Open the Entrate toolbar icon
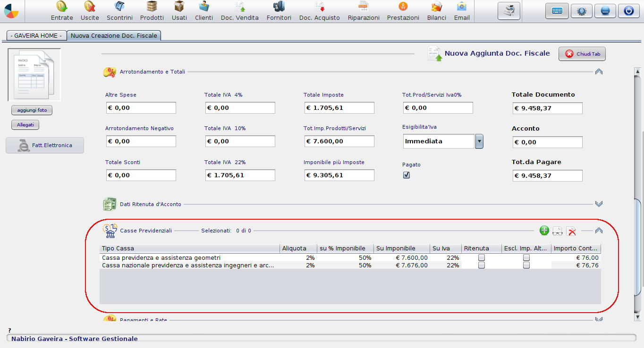The image size is (644, 348). (x=62, y=11)
